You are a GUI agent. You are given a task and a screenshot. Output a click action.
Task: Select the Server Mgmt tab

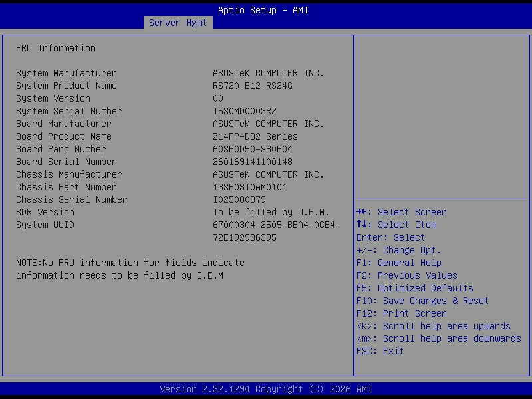click(178, 23)
